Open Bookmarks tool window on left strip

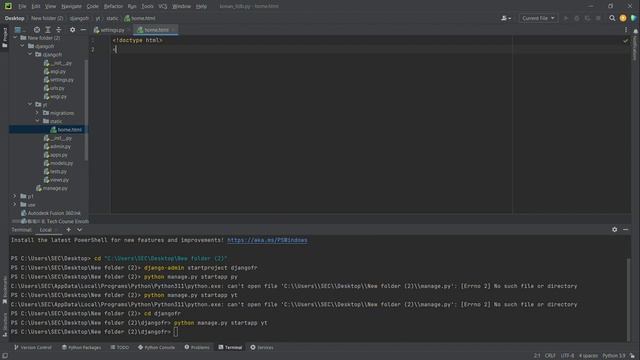click(x=4, y=290)
